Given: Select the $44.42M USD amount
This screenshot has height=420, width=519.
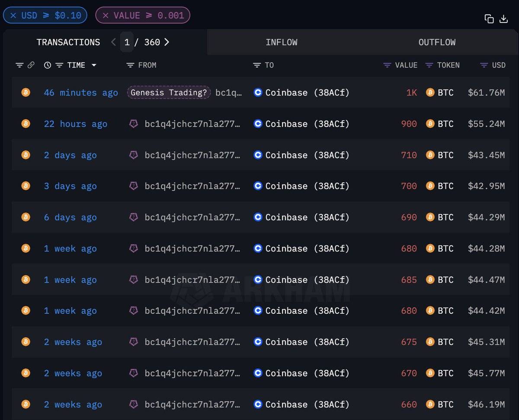Looking at the screenshot, I should coord(486,311).
